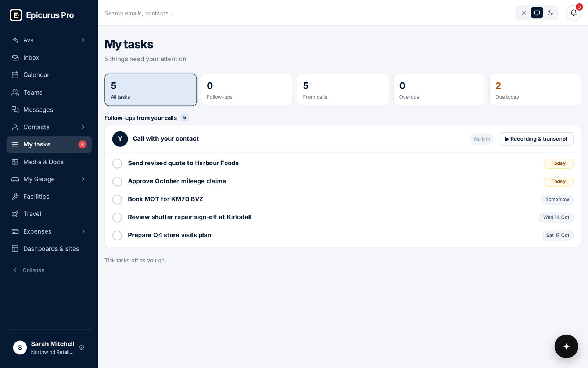The width and height of the screenshot is (588, 368).
Task: Switch to light theme sun icon
Action: (524, 13)
